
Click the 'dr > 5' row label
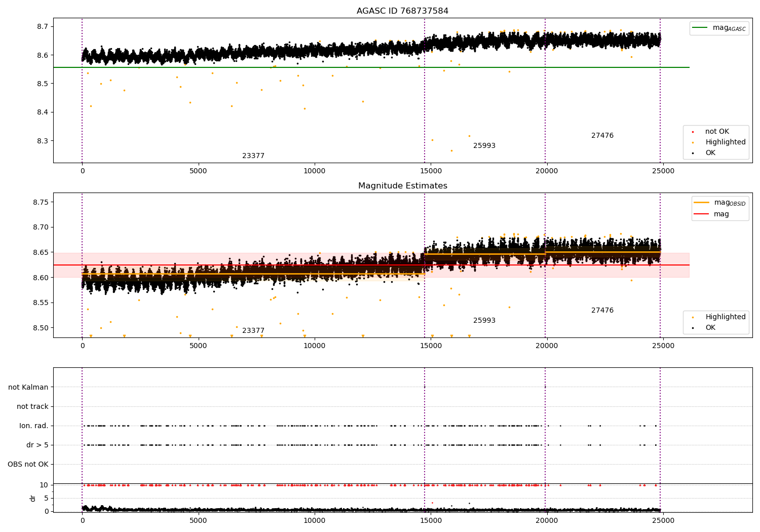point(37,445)
